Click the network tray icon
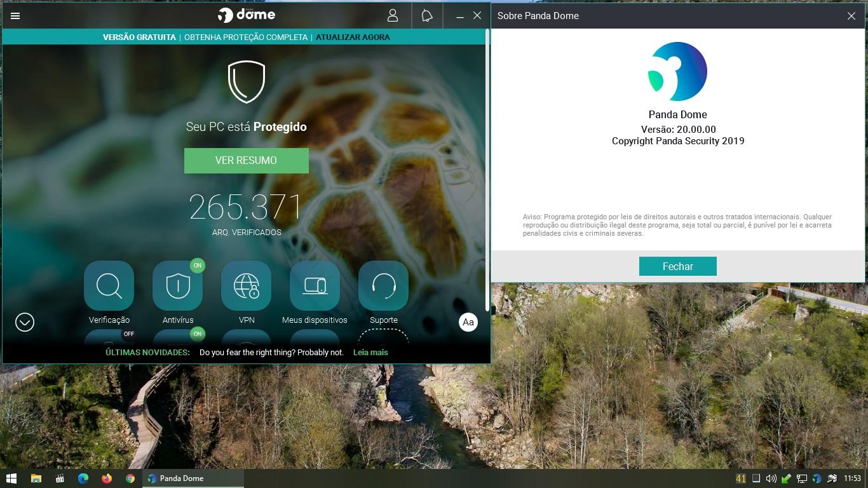 (x=801, y=478)
